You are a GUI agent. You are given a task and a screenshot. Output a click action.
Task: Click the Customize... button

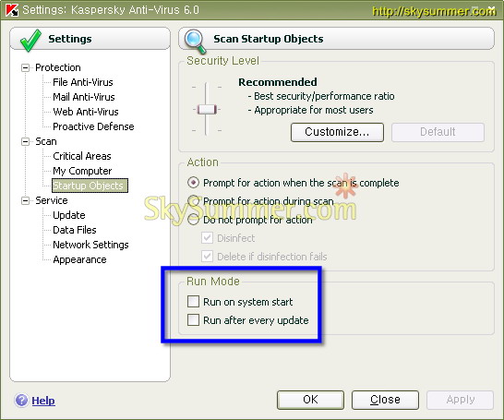tap(337, 132)
